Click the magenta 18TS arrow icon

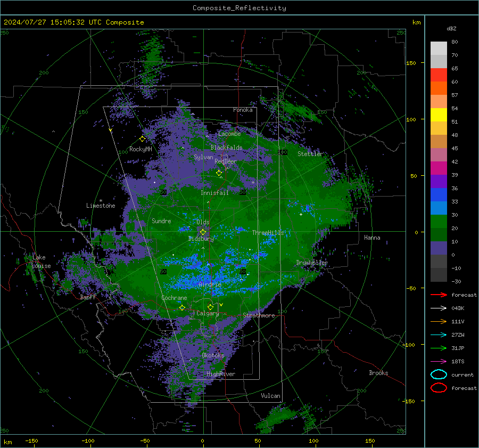tap(439, 362)
